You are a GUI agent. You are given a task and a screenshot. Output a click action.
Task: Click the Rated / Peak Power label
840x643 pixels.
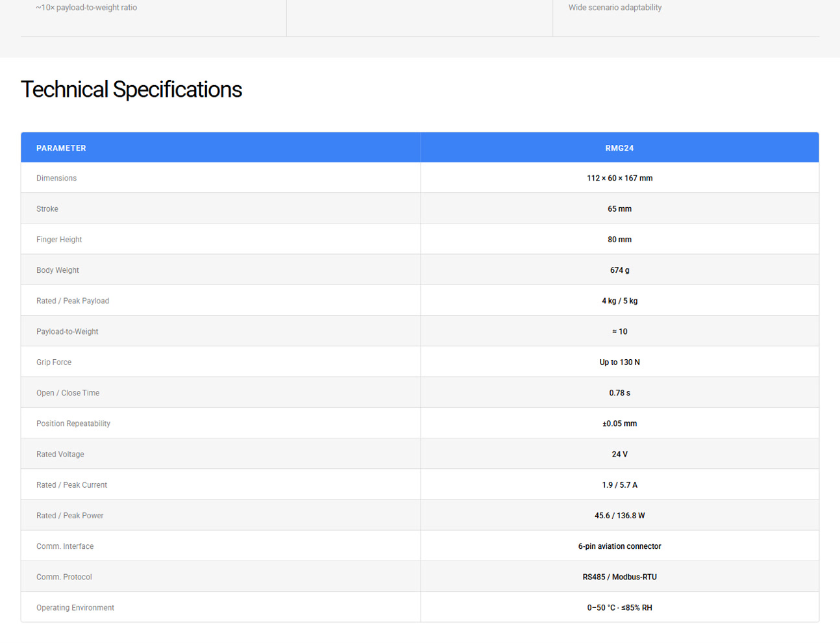click(70, 516)
